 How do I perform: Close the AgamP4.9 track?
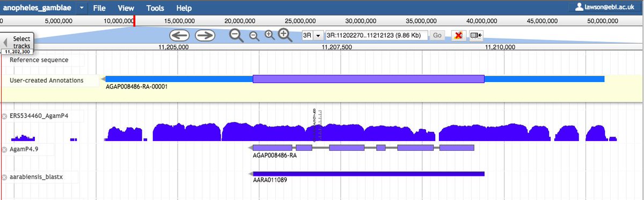point(4,150)
